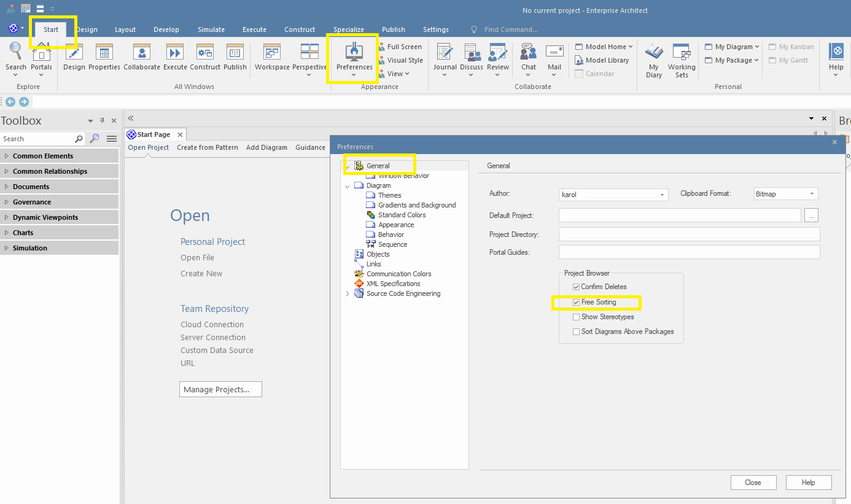The image size is (851, 504).
Task: Open the Discuss icon
Action: coord(472,60)
